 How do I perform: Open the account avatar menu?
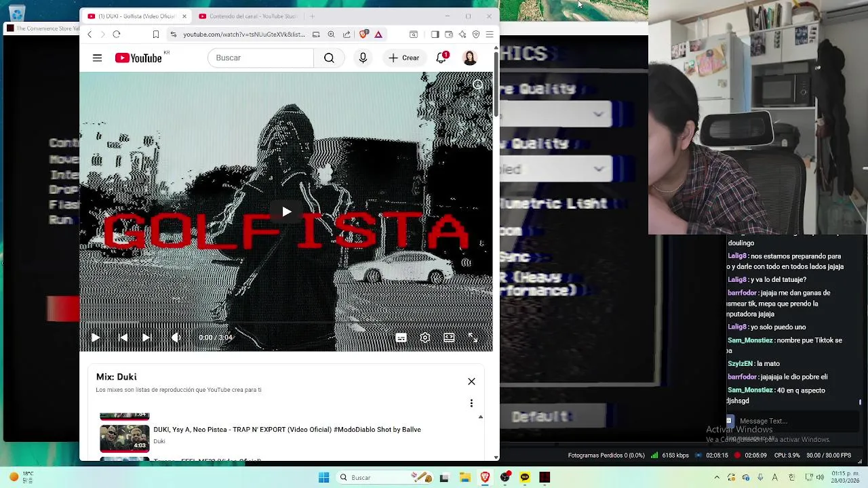point(470,58)
